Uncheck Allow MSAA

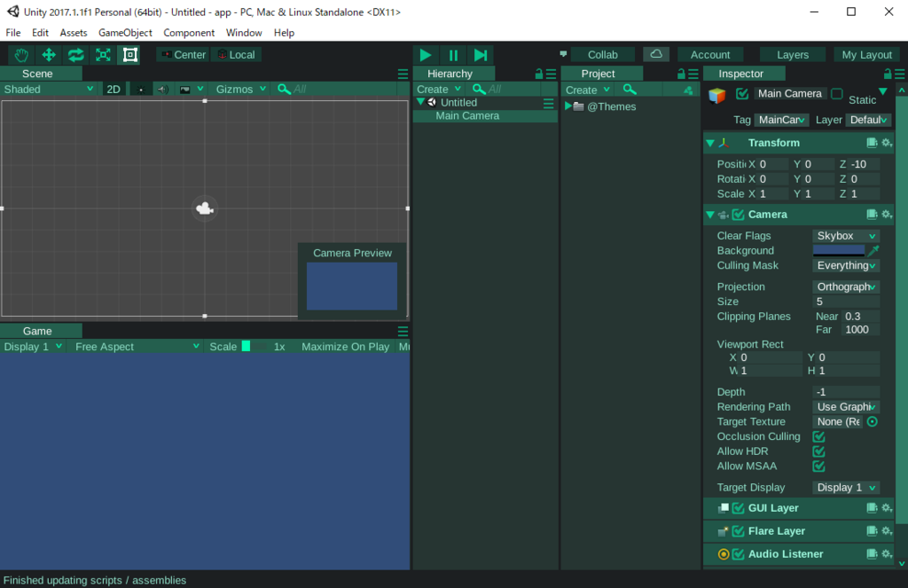818,466
